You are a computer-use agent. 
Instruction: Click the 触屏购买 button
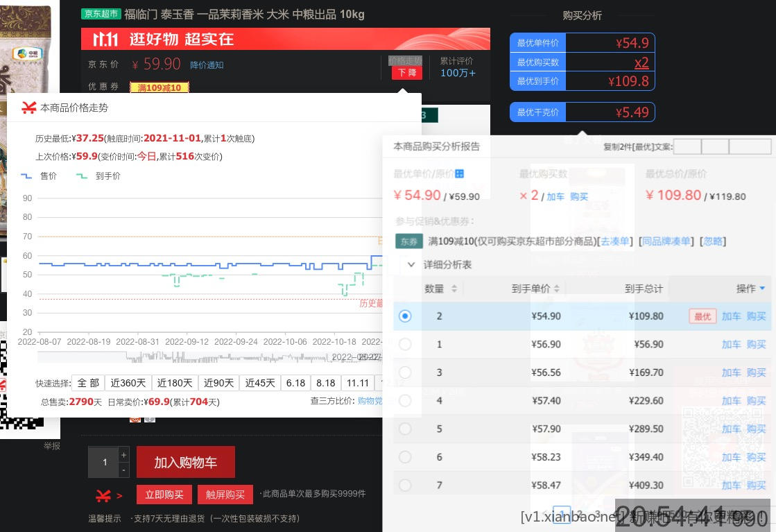(225, 495)
